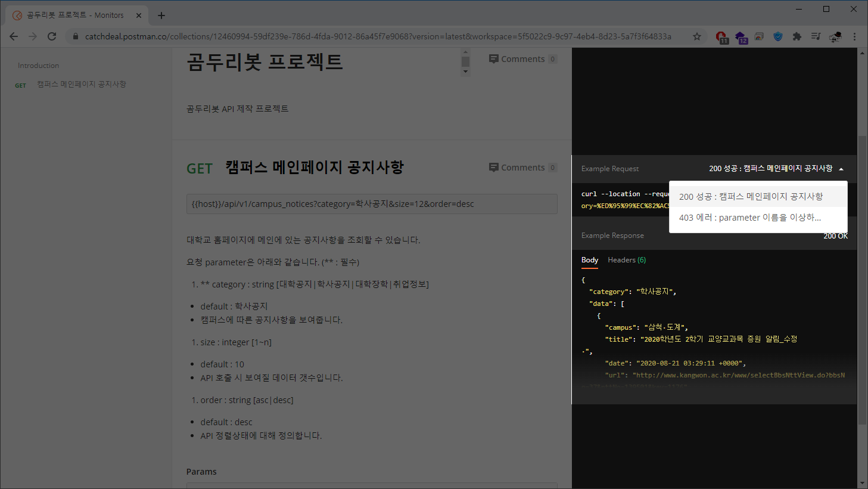Click the curl --location code snippet
Viewport: 868px width, 489px height.
625,200
